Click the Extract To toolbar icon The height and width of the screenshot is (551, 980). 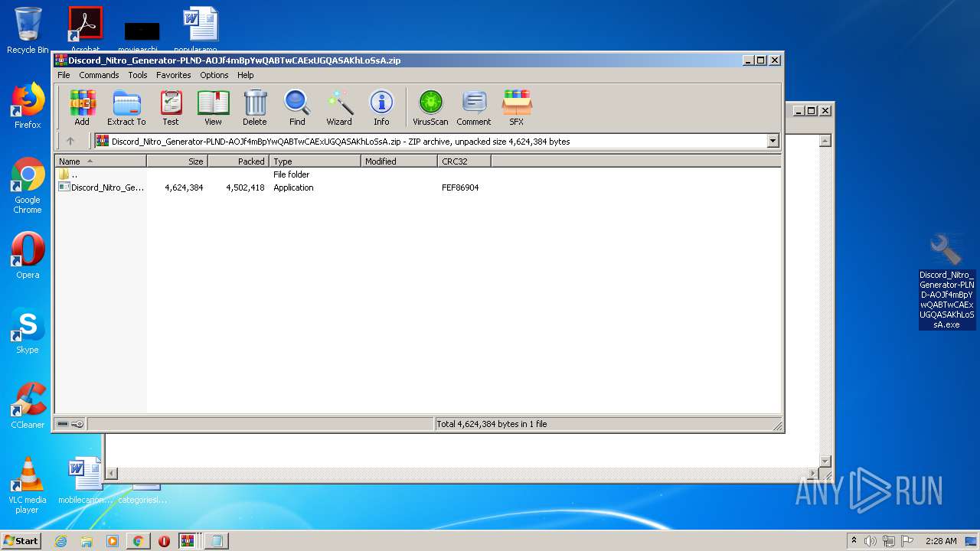tap(126, 108)
